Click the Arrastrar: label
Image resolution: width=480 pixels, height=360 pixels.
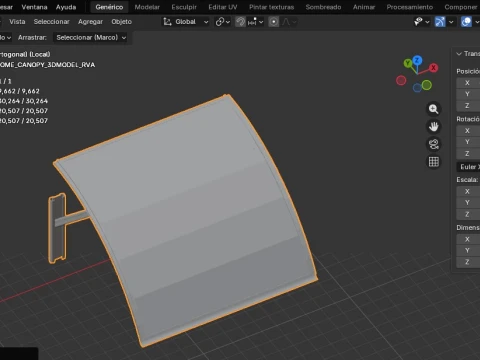click(32, 38)
